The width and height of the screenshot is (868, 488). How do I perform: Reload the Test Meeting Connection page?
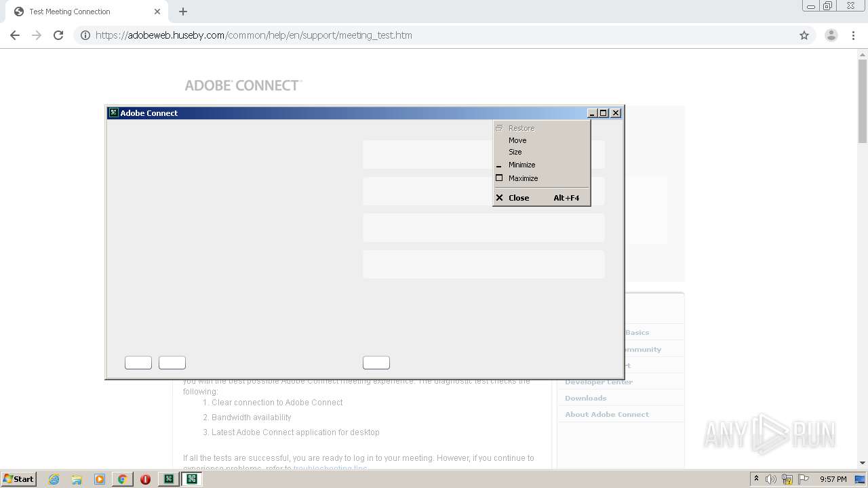[58, 35]
